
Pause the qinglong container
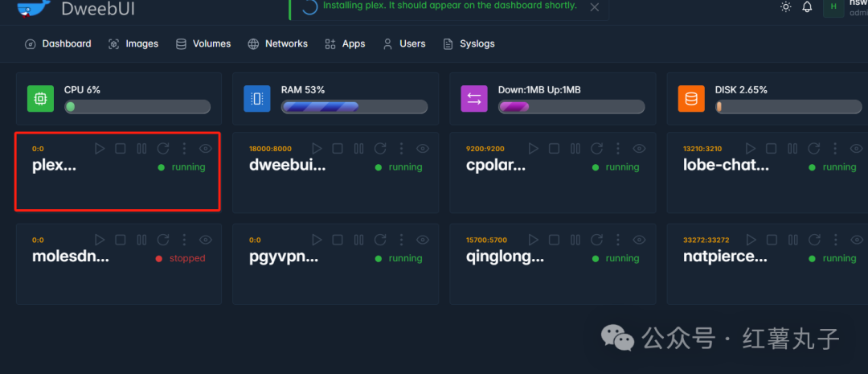pos(575,240)
